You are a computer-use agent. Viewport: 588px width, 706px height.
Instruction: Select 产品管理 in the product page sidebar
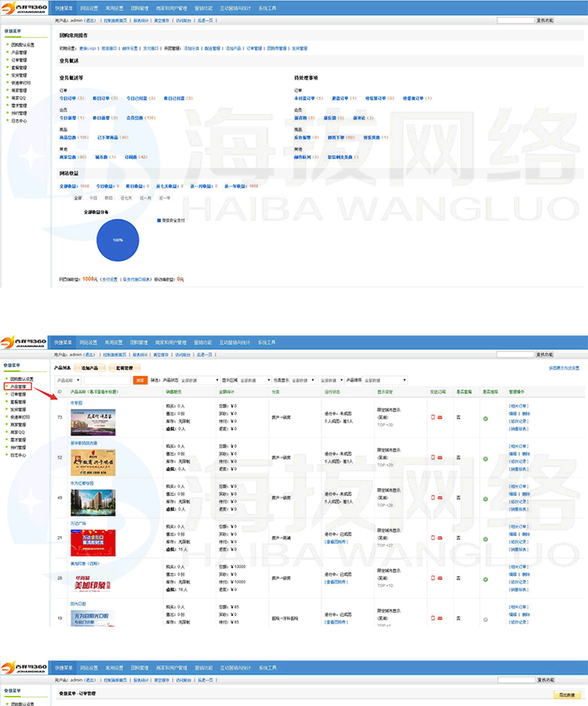(x=19, y=386)
